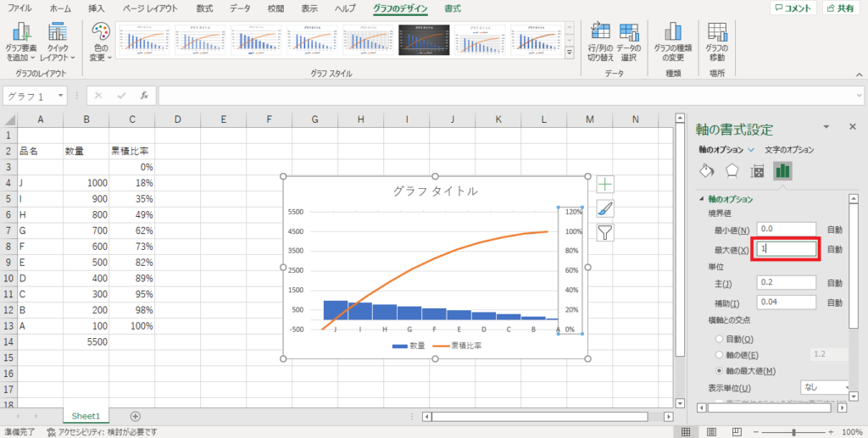
Task: Click 自動 reset beside 最小値
Action: tap(835, 230)
